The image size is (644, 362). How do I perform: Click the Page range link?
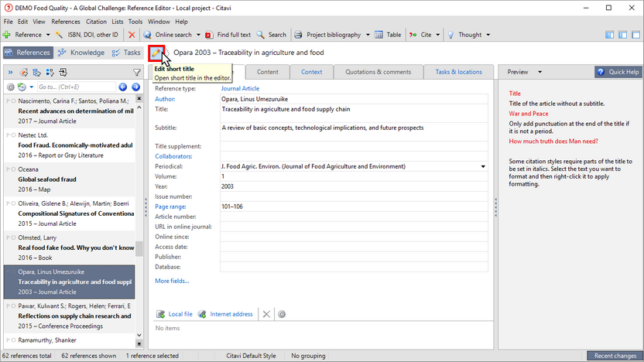pyautogui.click(x=170, y=207)
